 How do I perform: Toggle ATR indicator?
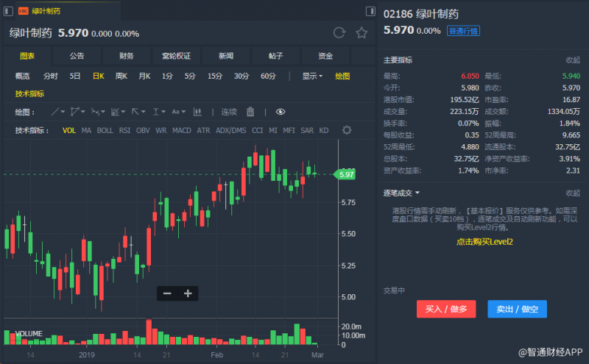point(204,131)
